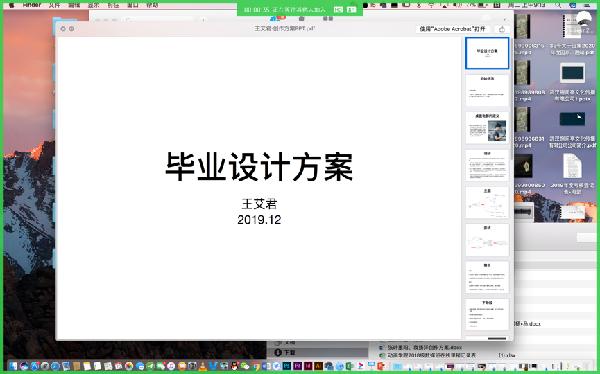Open the 文件 menu in menu bar
This screenshot has width=600, height=374.
(54, 5)
